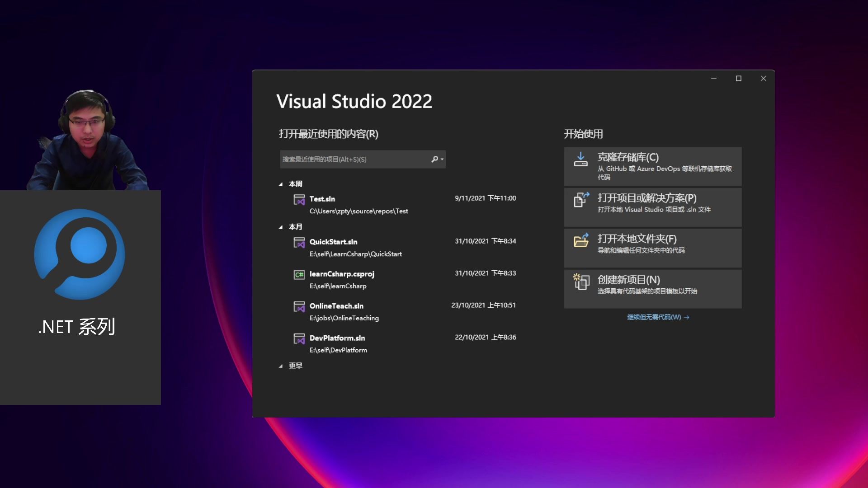Click path E:\self\LearnCsharp\QuickStart
This screenshot has width=868, height=488.
[x=355, y=254]
